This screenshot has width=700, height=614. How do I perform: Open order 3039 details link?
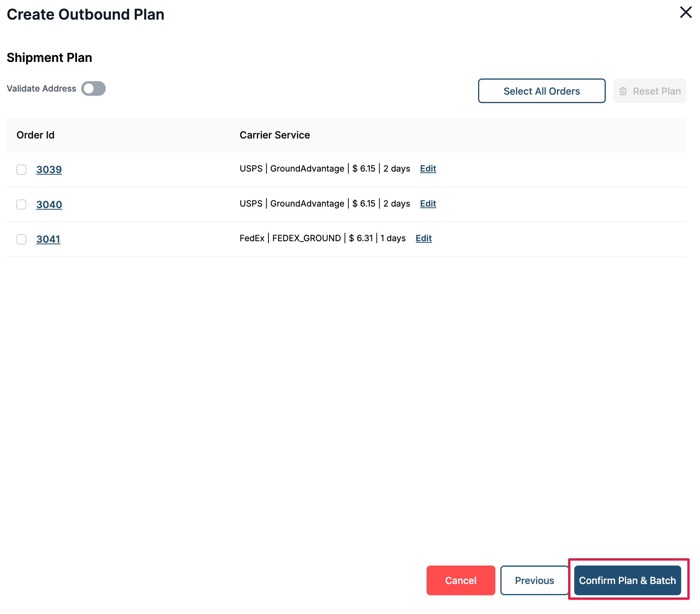[49, 170]
